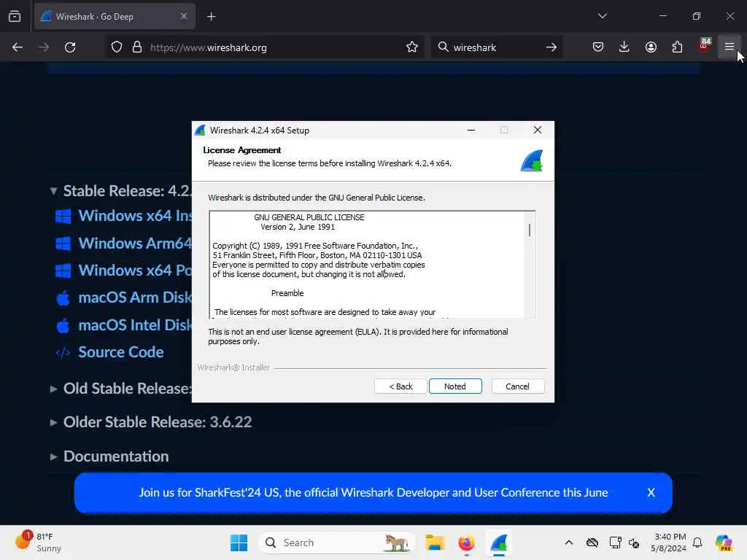747x560 pixels.
Task: Expand the Old Stable Release section
Action: [x=53, y=389]
